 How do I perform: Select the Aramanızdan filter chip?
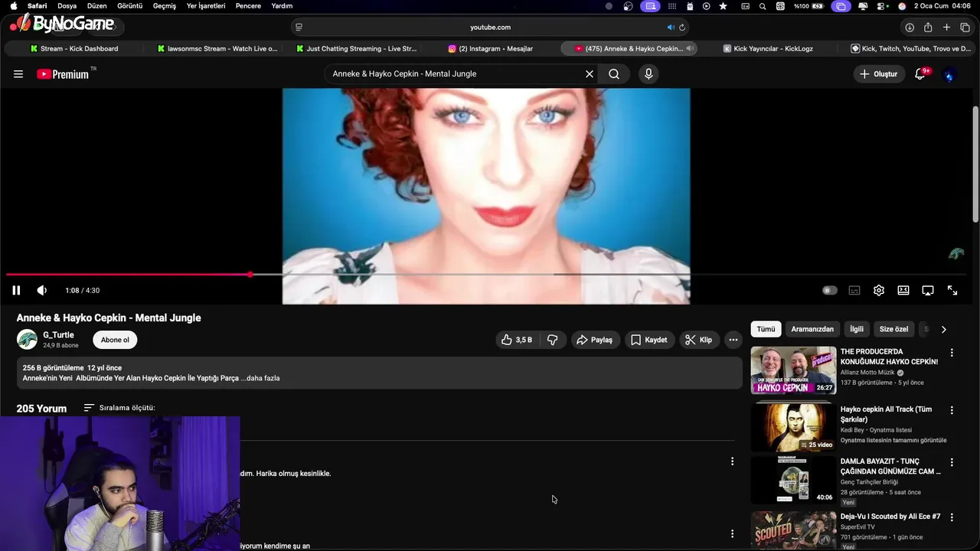[x=812, y=329]
